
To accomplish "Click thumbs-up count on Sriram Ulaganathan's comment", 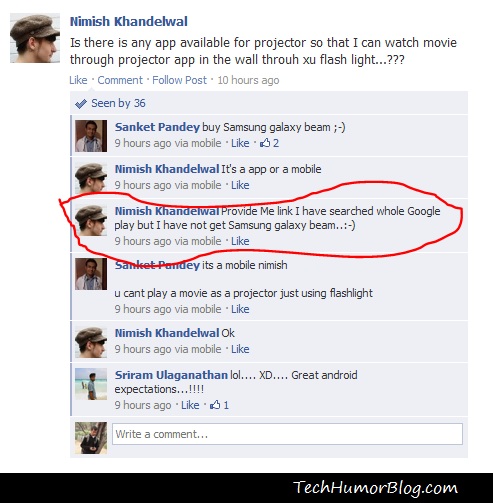I will tap(219, 405).
